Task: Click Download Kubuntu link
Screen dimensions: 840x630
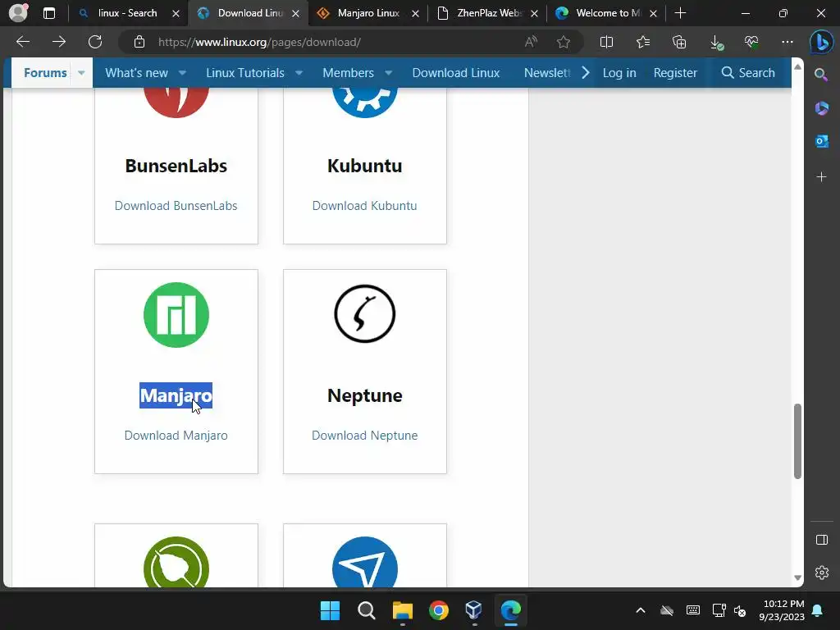Action: (x=365, y=206)
